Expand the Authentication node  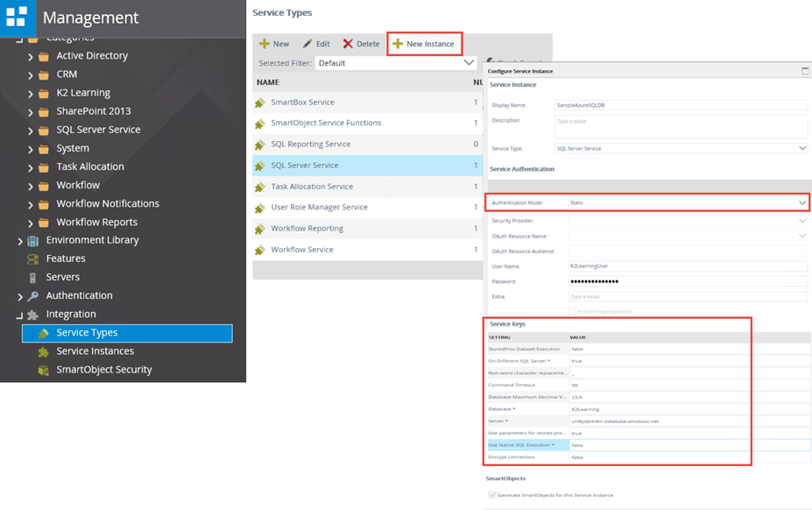point(19,297)
